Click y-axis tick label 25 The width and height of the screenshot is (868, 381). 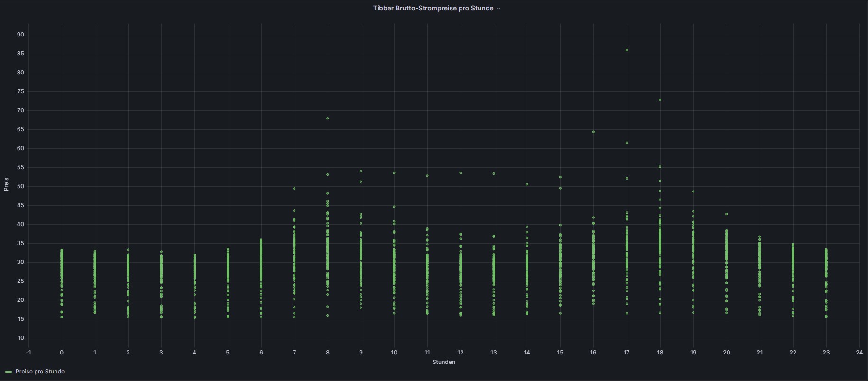(20, 281)
